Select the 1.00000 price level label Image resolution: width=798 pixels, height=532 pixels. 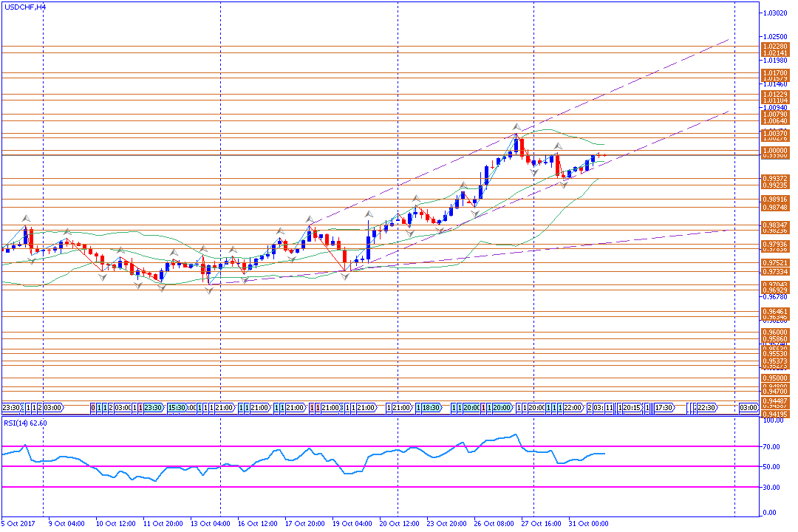774,151
